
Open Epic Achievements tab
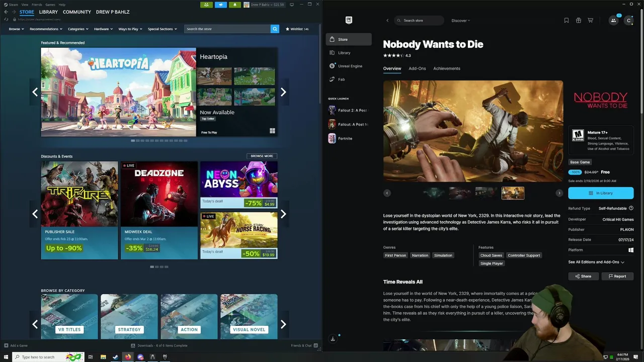point(447,68)
